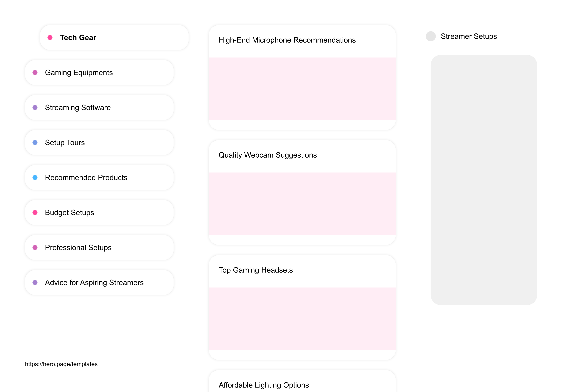The height and width of the screenshot is (392, 562).
Task: Click the purple dot next to Streaming Software
Action: (35, 107)
